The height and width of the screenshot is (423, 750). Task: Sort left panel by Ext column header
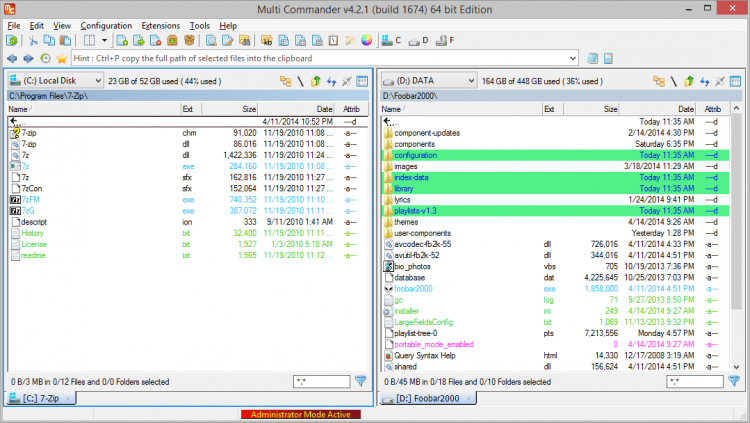click(x=191, y=109)
